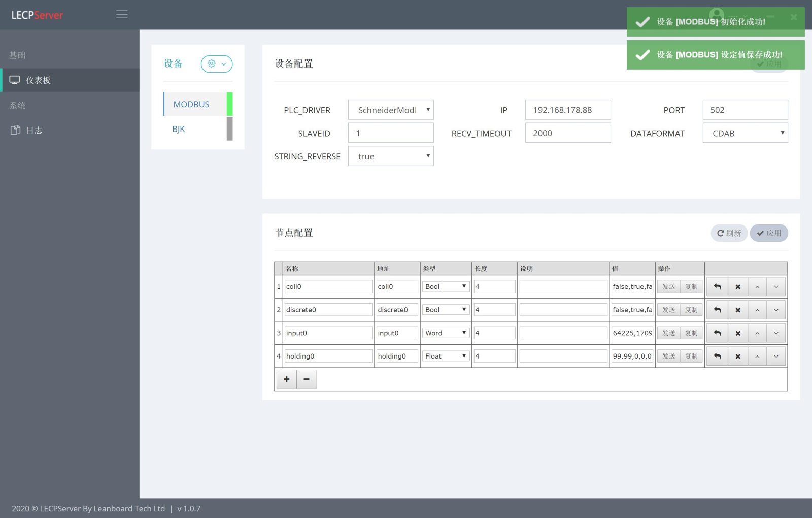Image resolution: width=812 pixels, height=518 pixels.
Task: Delete input0 row with X icon
Action: coord(738,333)
